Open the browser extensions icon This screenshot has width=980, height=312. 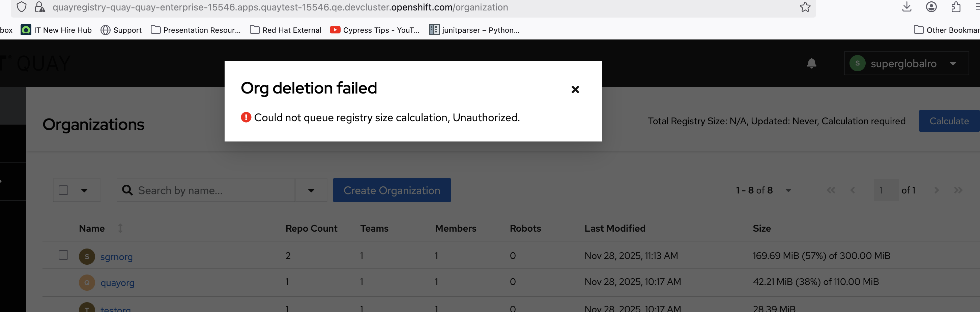tap(956, 7)
